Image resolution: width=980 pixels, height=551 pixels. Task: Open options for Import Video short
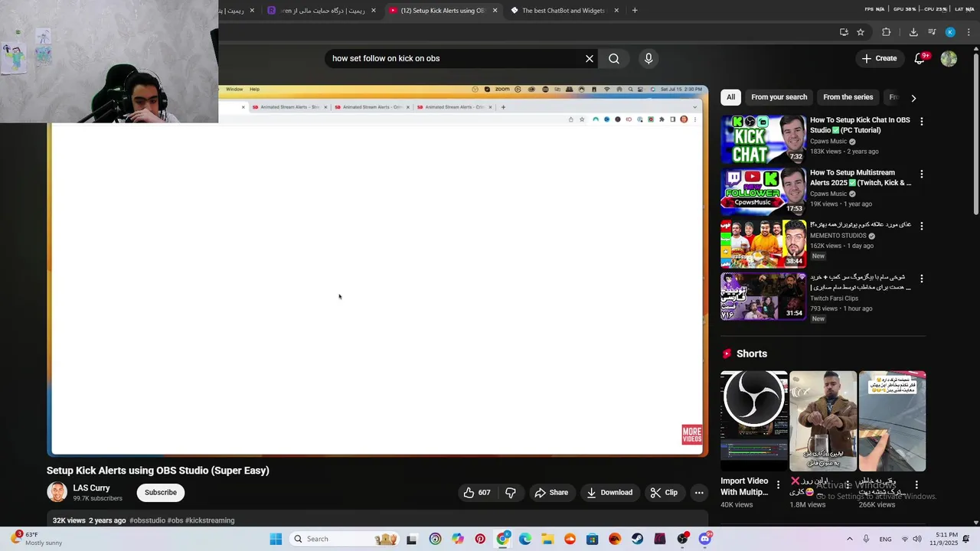(779, 484)
